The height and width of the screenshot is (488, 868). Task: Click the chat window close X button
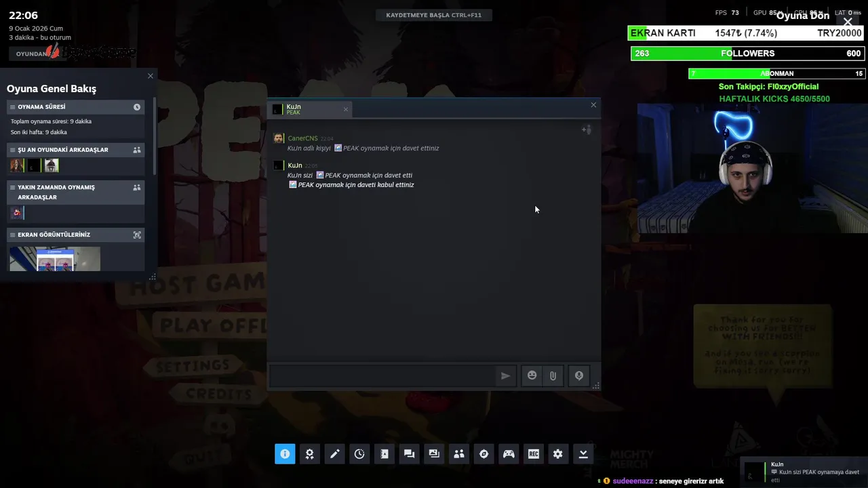pyautogui.click(x=593, y=105)
